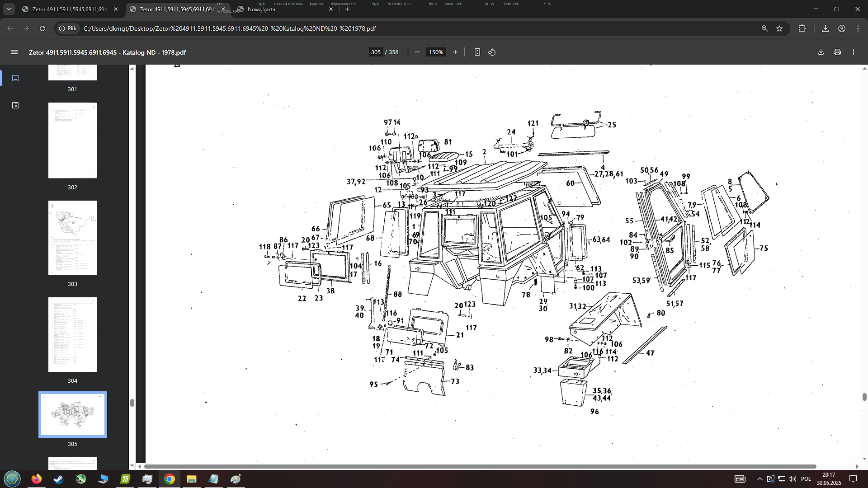Switch to first Zetor catalog tab
The height and width of the screenshot is (488, 868).
[x=68, y=9]
